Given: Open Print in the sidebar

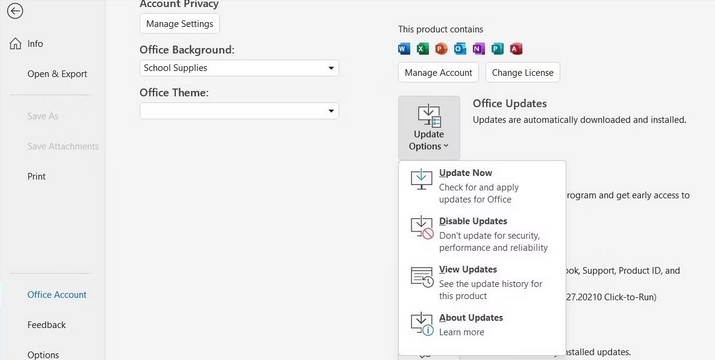Looking at the screenshot, I should pos(36,176).
